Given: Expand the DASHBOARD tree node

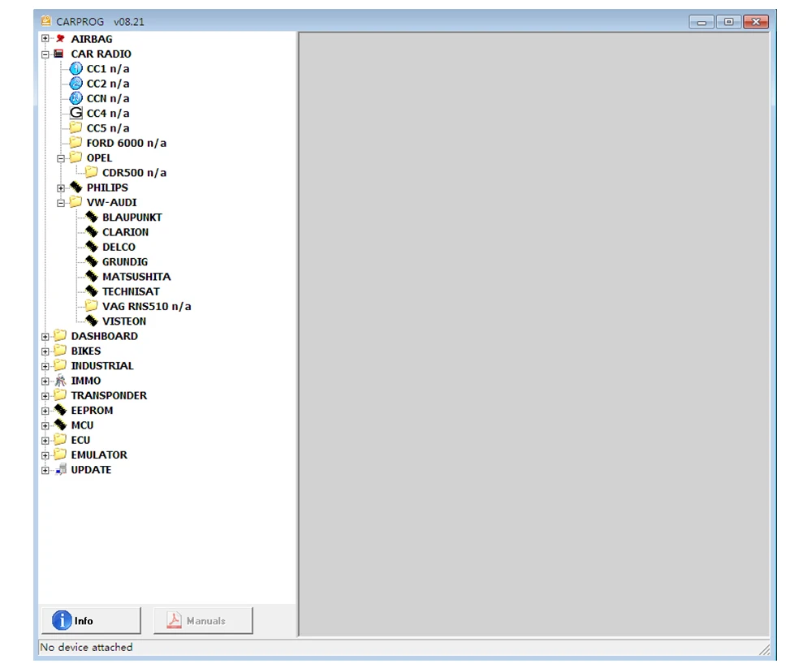Looking at the screenshot, I should click(x=45, y=337).
